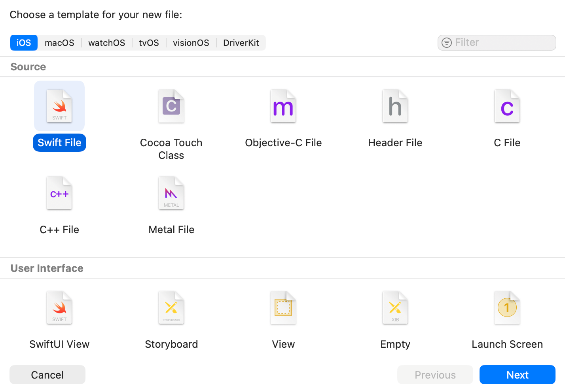Show DriverKit templates
The image size is (565, 392).
(x=241, y=43)
